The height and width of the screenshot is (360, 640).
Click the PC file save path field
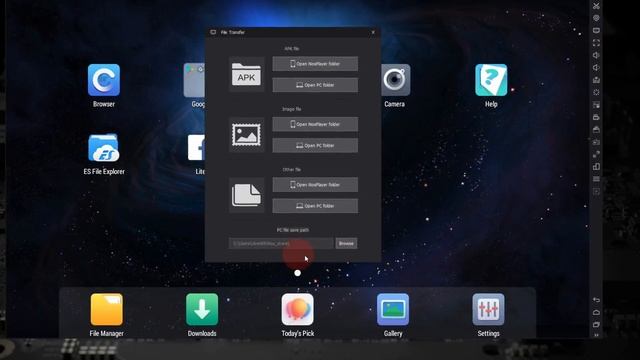[281, 243]
